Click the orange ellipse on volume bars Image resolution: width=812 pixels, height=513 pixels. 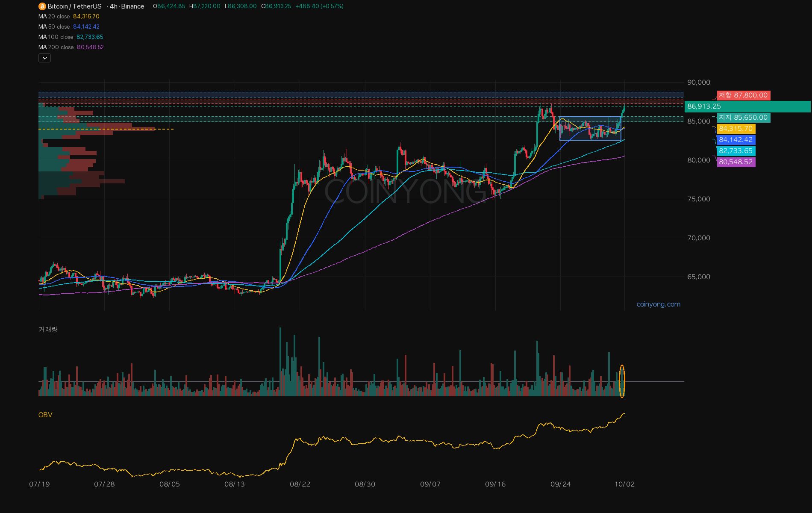click(622, 381)
